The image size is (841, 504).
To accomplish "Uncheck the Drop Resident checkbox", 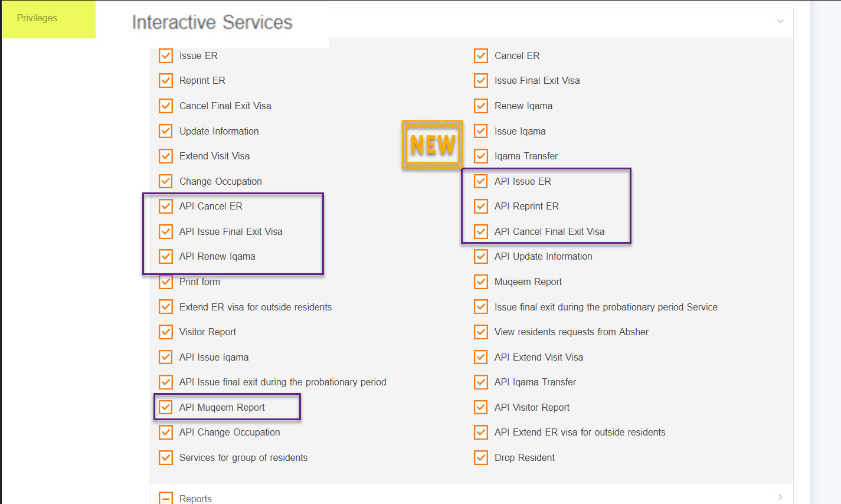I will [481, 458].
